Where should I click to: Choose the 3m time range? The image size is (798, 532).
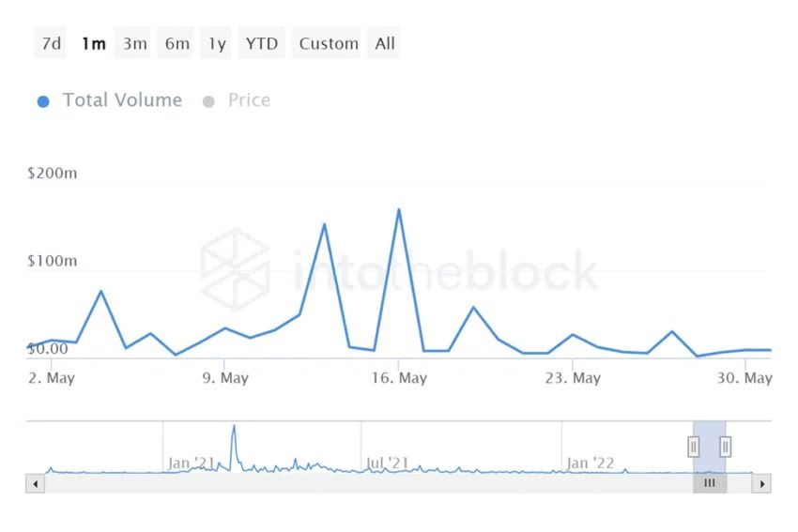[x=134, y=43]
